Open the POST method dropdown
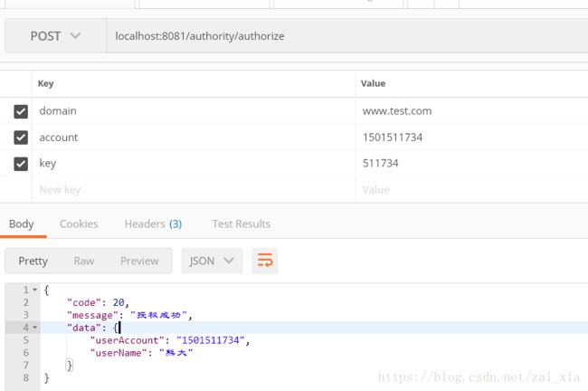588x391 pixels. click(x=55, y=36)
